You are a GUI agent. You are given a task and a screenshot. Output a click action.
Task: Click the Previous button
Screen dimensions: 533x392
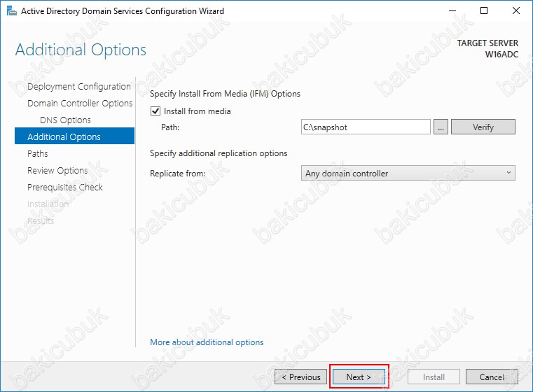[x=301, y=377]
